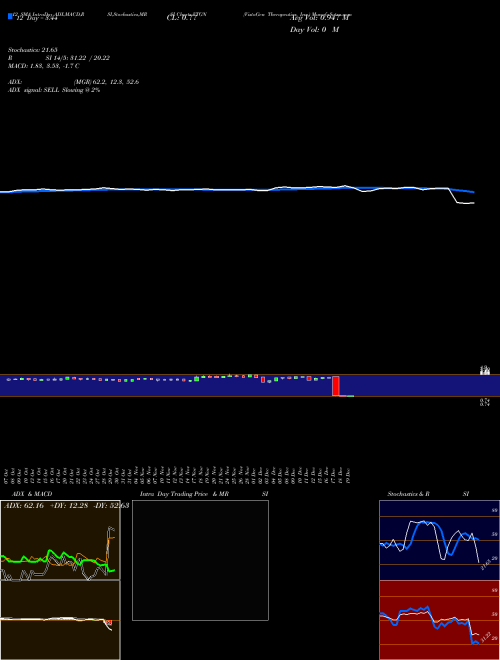500x660 pixels.
Task: Click the 'SI 14/3: 31.22 / 20.22' value
Action: [77, 58]
